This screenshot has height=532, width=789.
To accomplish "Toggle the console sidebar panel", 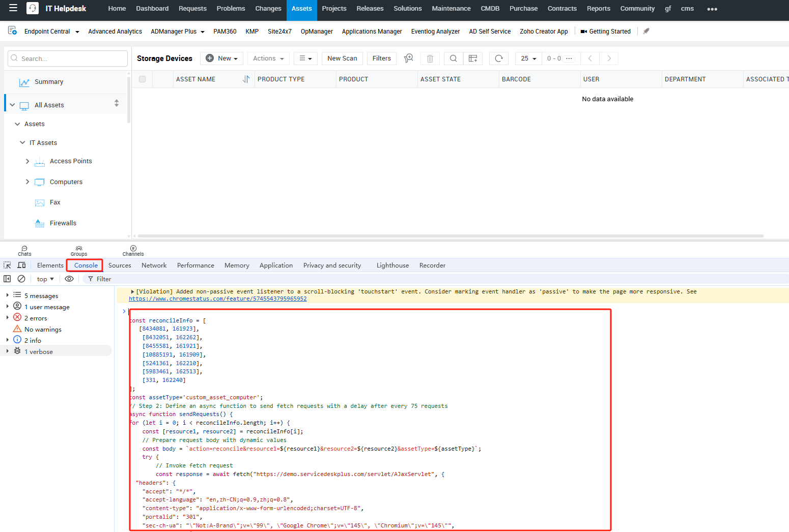I will [7, 279].
